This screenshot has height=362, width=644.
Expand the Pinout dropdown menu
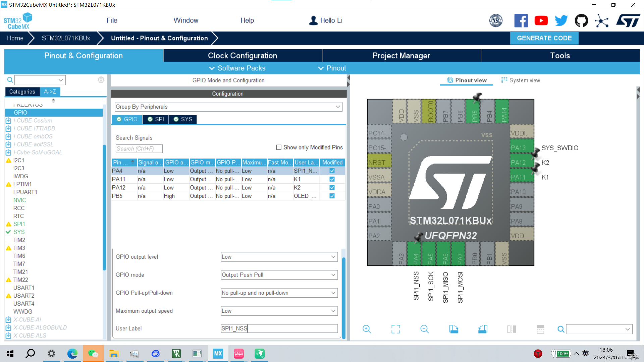332,68
